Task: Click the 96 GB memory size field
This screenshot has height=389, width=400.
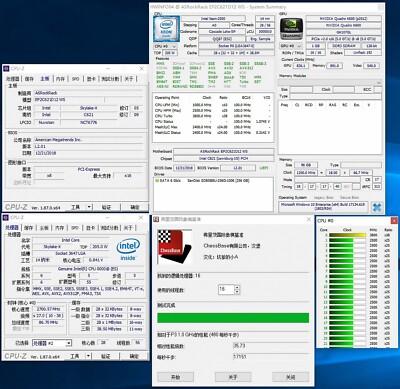Action: coord(306,165)
